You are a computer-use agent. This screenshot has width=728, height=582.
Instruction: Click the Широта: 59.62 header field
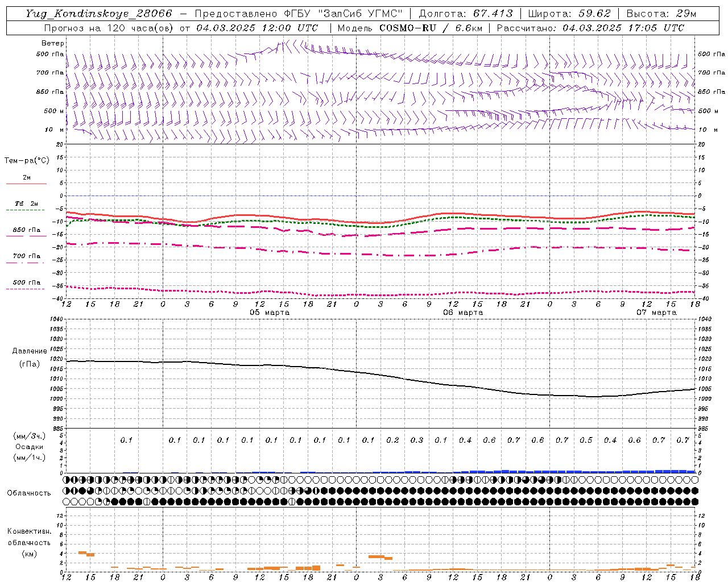[569, 14]
